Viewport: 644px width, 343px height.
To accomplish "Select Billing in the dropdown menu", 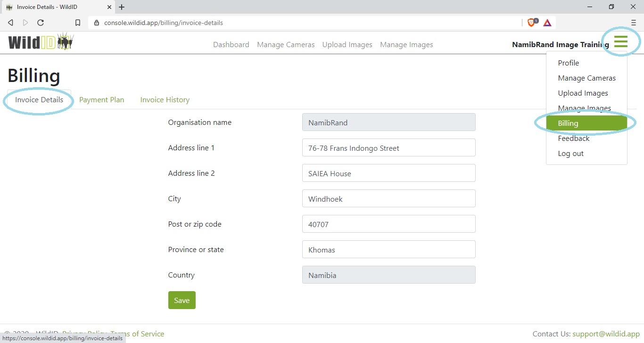I will (x=586, y=123).
